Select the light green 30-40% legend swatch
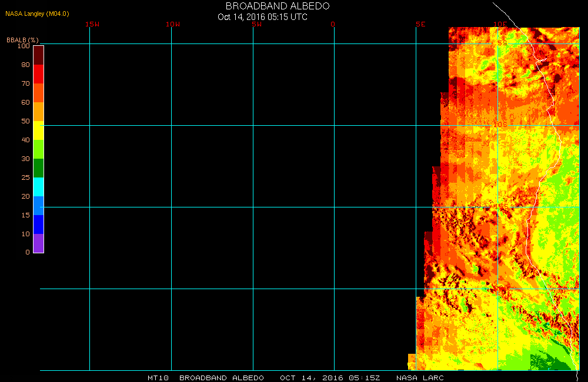Viewport: 588px width, 382px height. point(38,149)
